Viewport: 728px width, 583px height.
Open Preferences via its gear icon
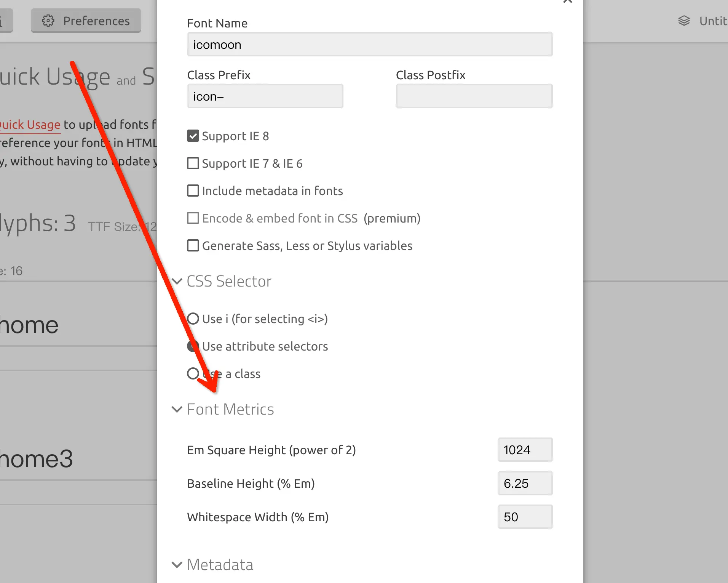tap(48, 21)
